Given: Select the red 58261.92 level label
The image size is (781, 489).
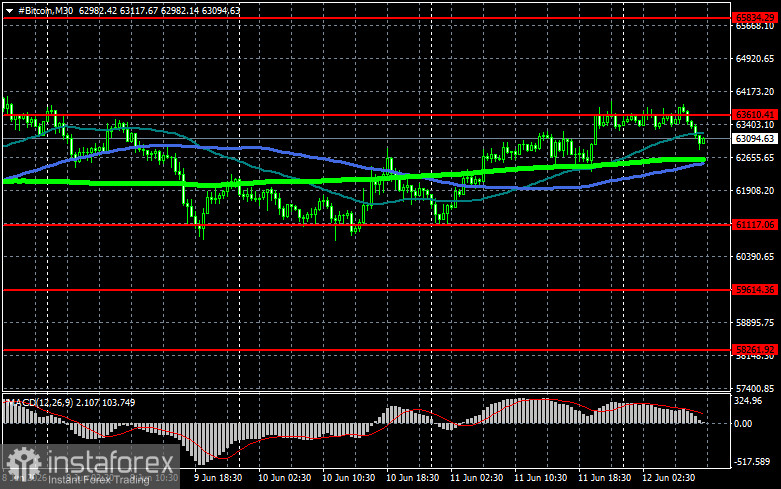Looking at the screenshot, I should coord(755,350).
